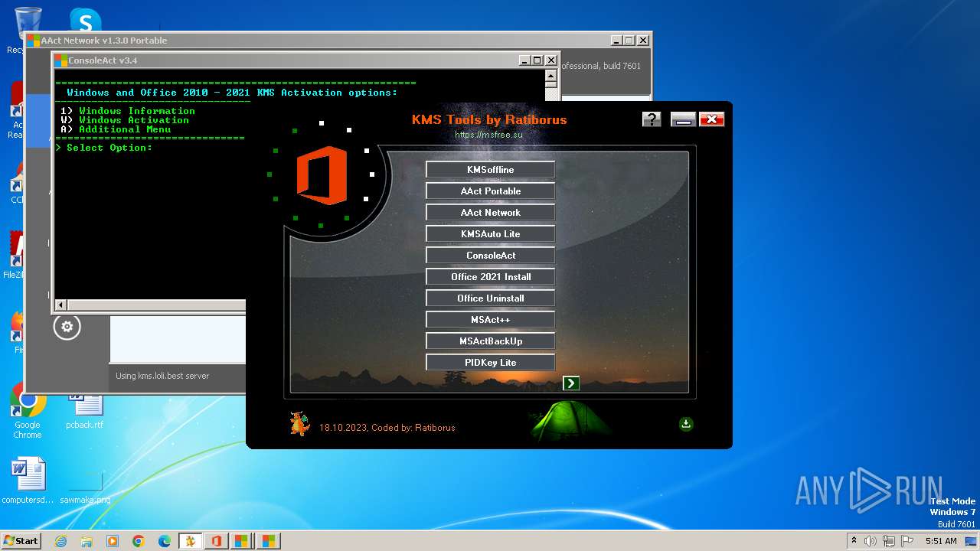Go to next page with green arrow

pos(571,383)
